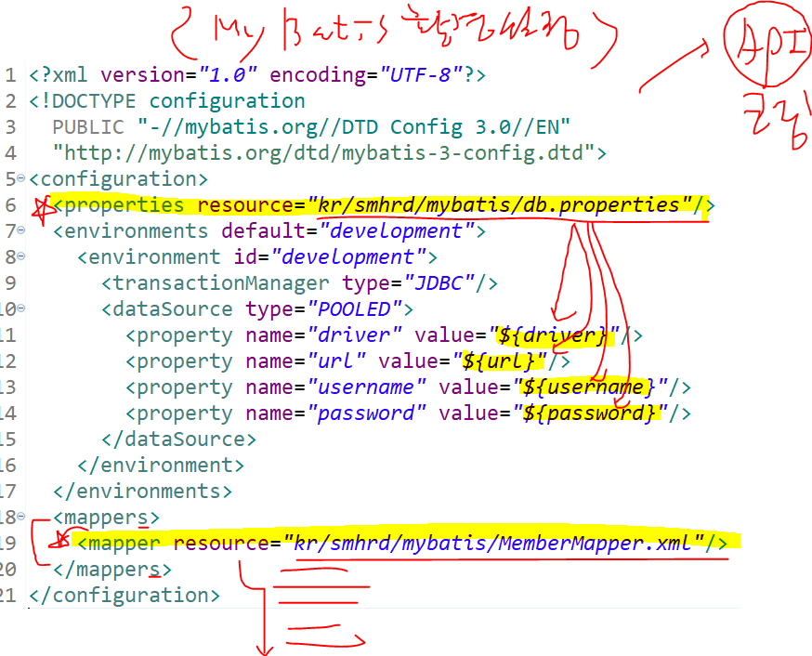This screenshot has width=812, height=656.
Task: Click the name="url" attribute value
Action: (336, 361)
